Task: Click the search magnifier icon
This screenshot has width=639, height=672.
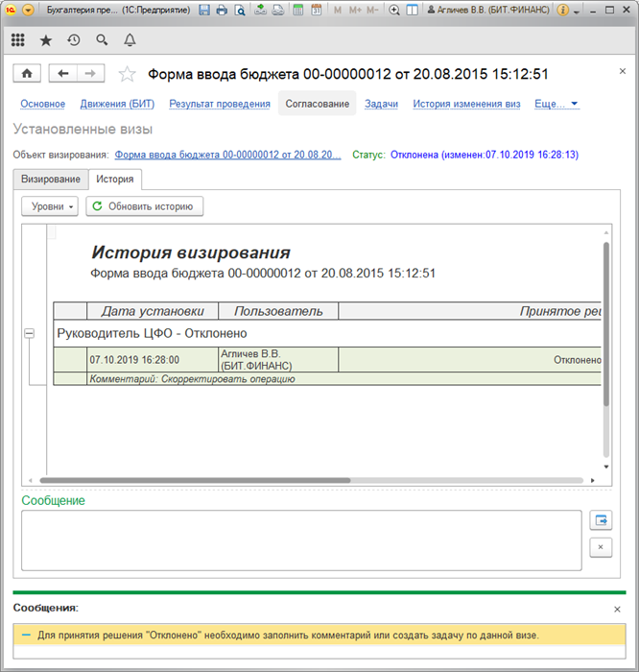Action: coord(102,40)
